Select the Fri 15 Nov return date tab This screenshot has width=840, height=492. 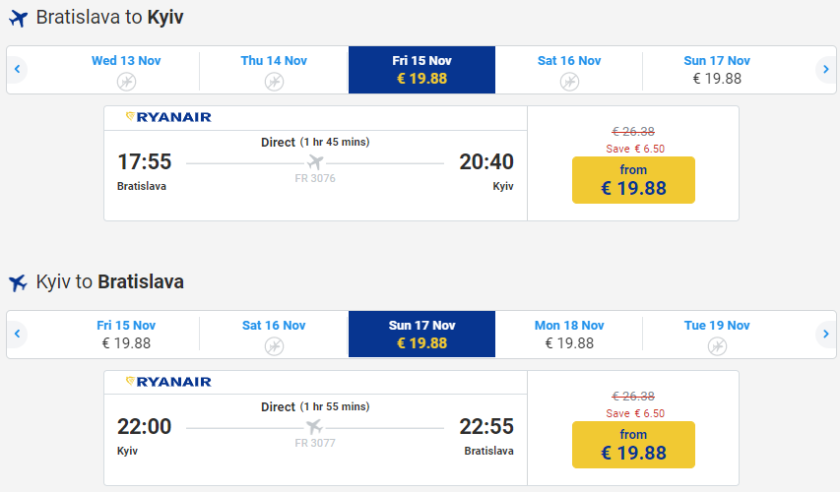click(x=126, y=334)
